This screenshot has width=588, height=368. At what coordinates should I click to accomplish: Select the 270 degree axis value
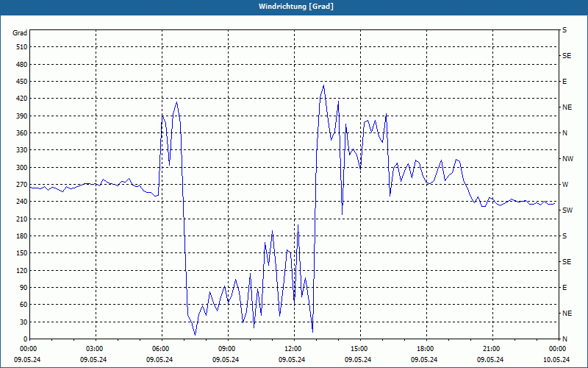22,185
